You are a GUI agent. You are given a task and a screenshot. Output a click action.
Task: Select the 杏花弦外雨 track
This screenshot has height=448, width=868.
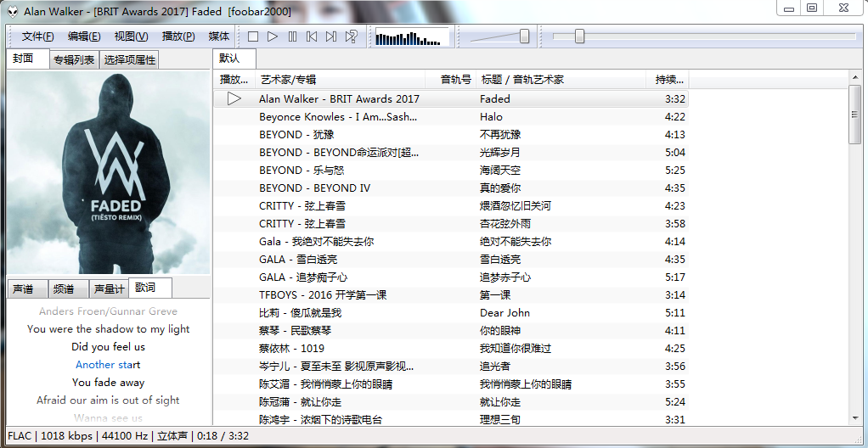coord(451,223)
